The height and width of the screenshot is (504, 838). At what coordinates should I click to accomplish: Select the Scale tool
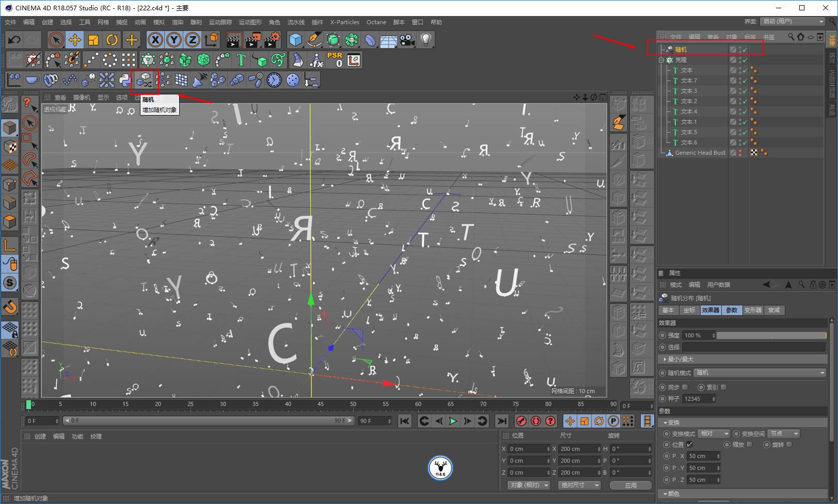click(x=93, y=40)
